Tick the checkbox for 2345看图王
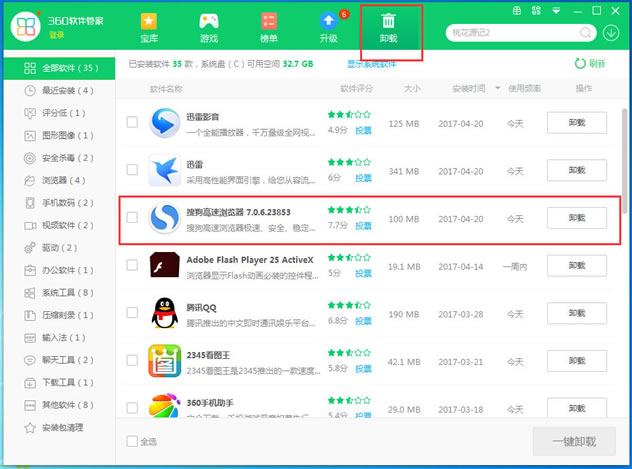The image size is (632, 469). tap(132, 360)
